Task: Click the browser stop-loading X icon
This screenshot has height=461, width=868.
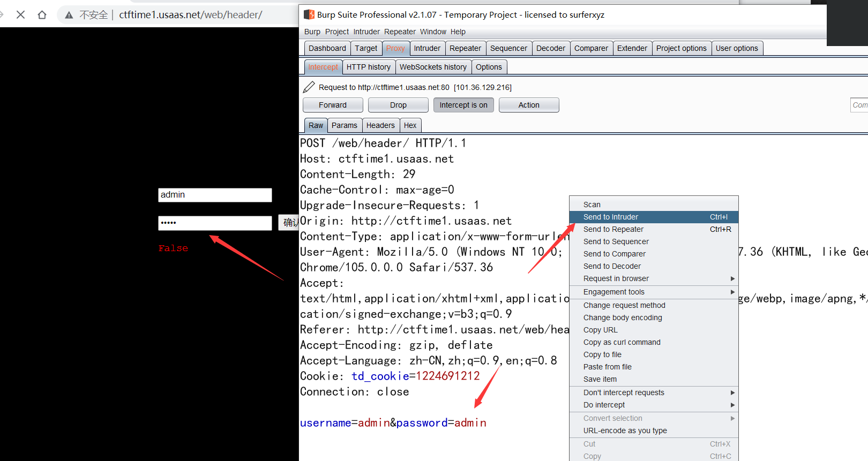Action: coord(21,14)
